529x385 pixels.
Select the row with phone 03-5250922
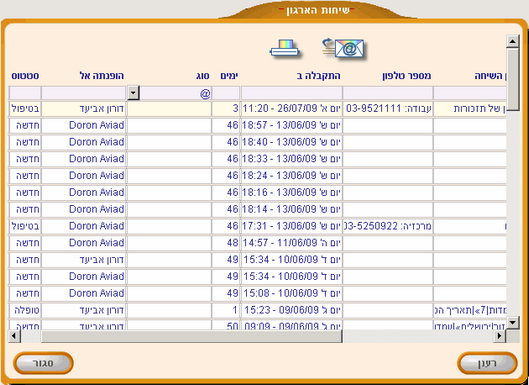pyautogui.click(x=258, y=226)
